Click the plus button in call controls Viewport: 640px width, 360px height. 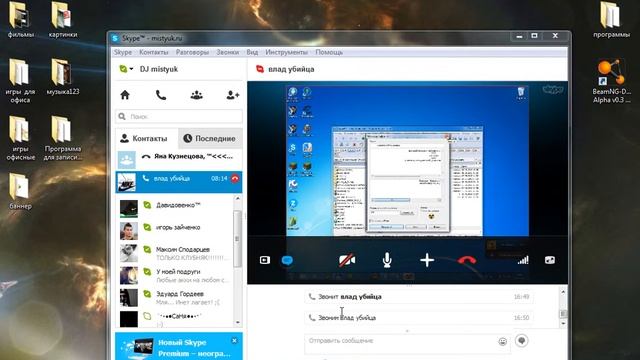(427, 260)
